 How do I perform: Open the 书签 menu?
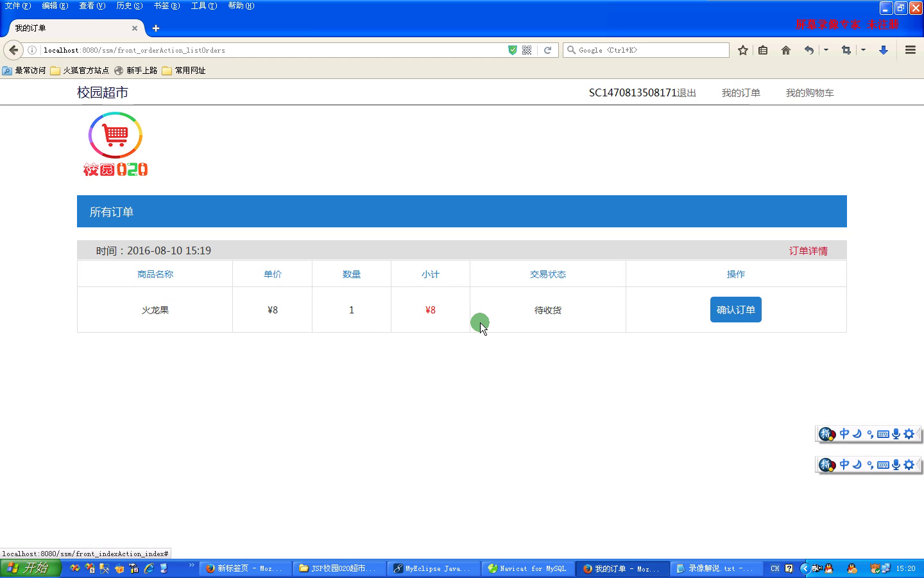[x=167, y=6]
